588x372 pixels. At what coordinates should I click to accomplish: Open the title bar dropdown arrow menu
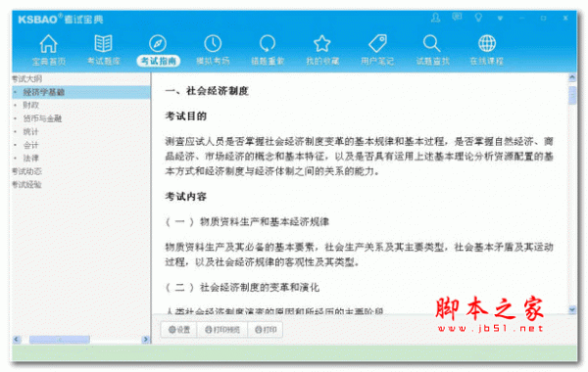click(500, 18)
